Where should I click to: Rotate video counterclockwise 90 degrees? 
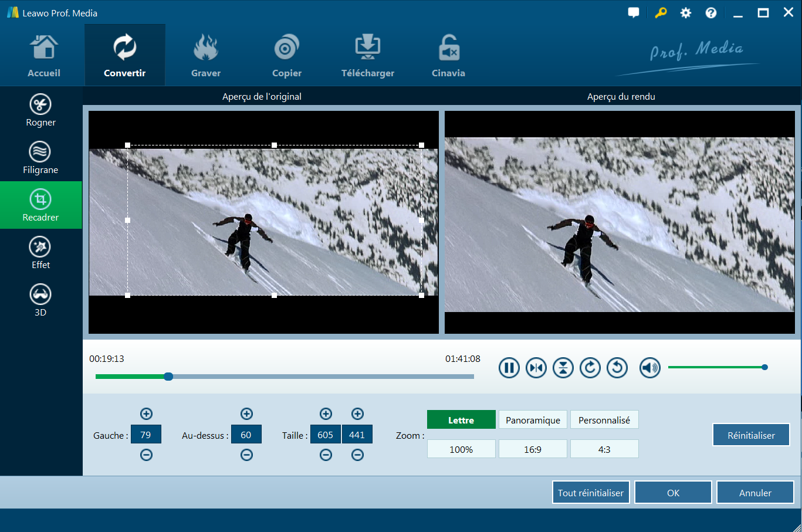pos(617,368)
